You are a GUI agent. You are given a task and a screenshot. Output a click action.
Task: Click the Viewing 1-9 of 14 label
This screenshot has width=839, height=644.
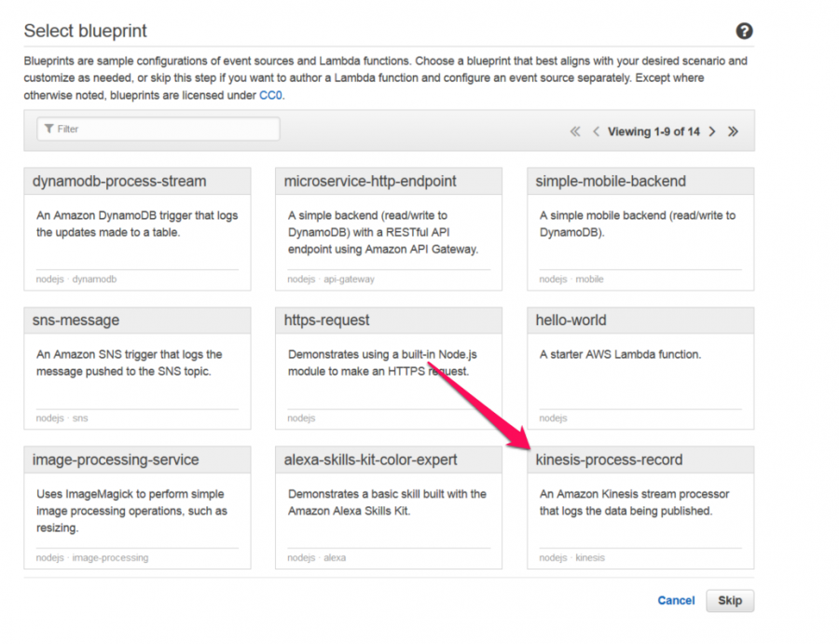coord(653,131)
